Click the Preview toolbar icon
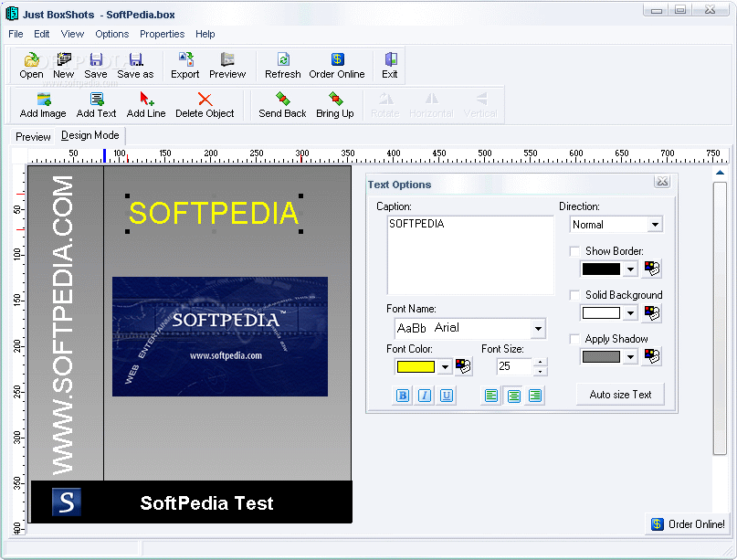Screen dimensions: 737x560 coord(227,66)
